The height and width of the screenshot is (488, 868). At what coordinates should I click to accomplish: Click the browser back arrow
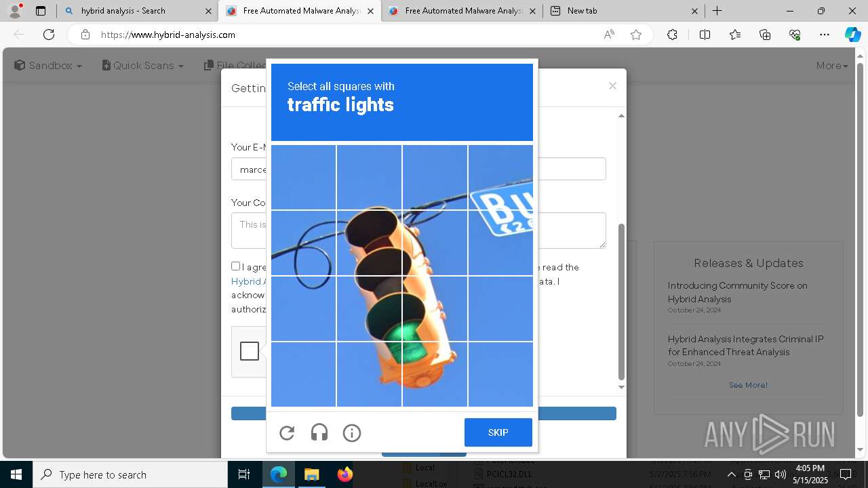coord(19,35)
